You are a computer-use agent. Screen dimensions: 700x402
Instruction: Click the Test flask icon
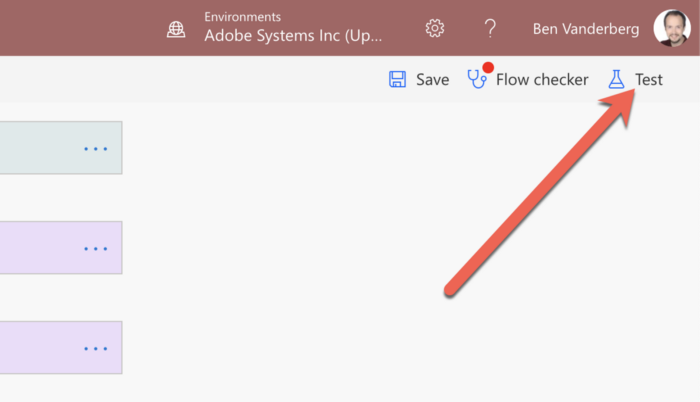(617, 79)
